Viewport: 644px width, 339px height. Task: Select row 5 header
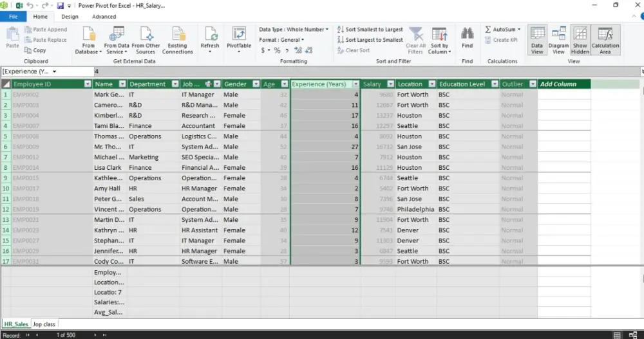coord(6,136)
